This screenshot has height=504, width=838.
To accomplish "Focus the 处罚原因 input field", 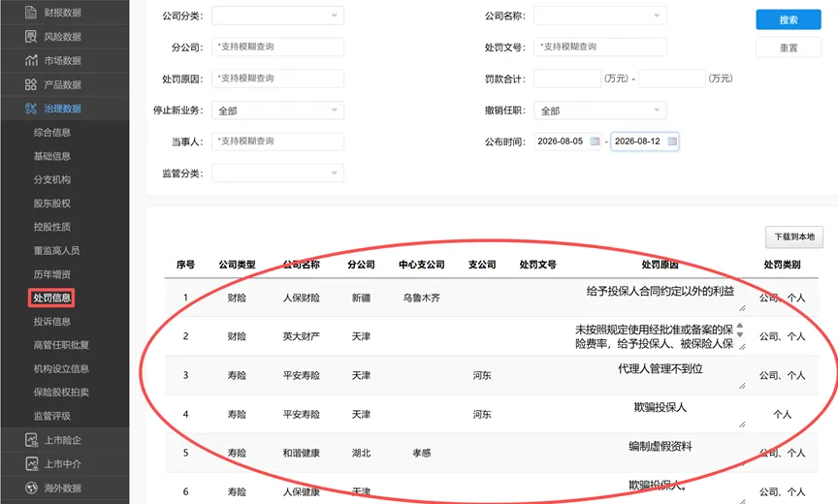I will pyautogui.click(x=277, y=79).
